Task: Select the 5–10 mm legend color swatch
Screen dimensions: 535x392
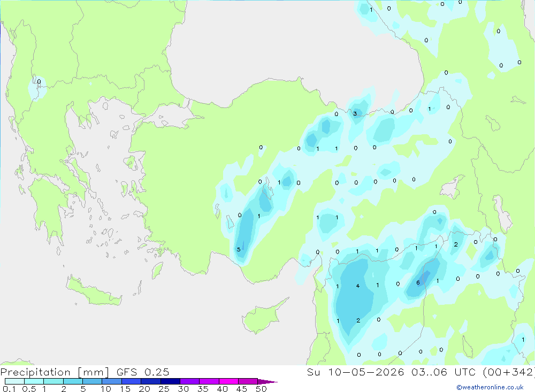Action: 93,381
